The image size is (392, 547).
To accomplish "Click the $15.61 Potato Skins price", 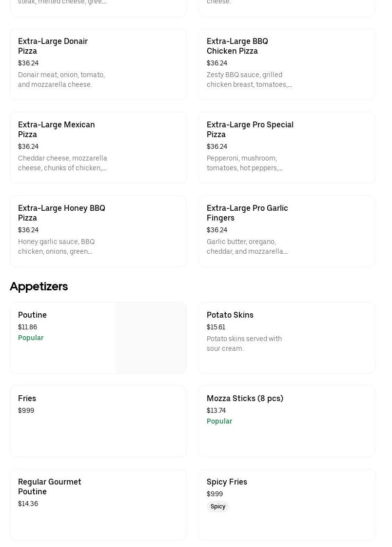I will click(216, 327).
